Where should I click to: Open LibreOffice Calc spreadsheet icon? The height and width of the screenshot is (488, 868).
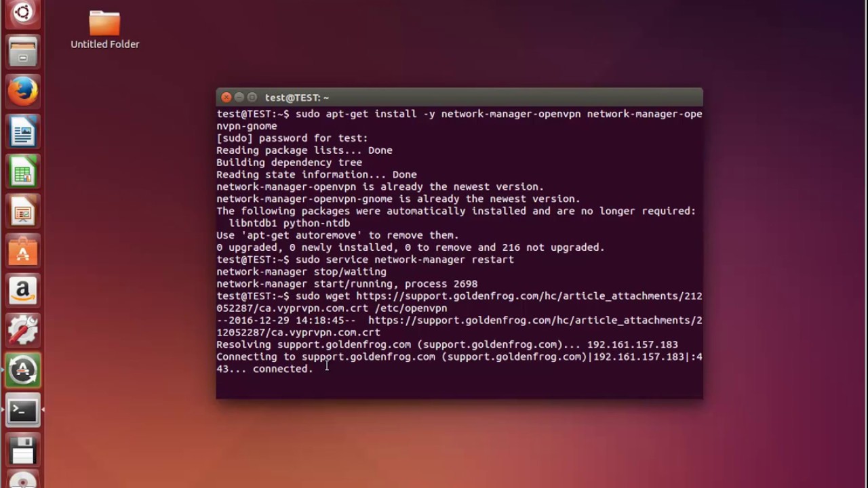click(22, 171)
